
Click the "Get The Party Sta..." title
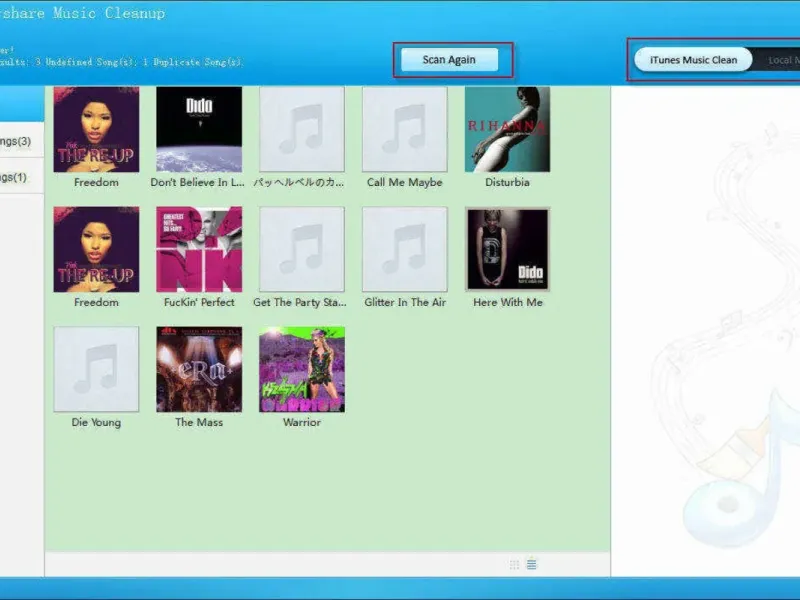(x=300, y=302)
